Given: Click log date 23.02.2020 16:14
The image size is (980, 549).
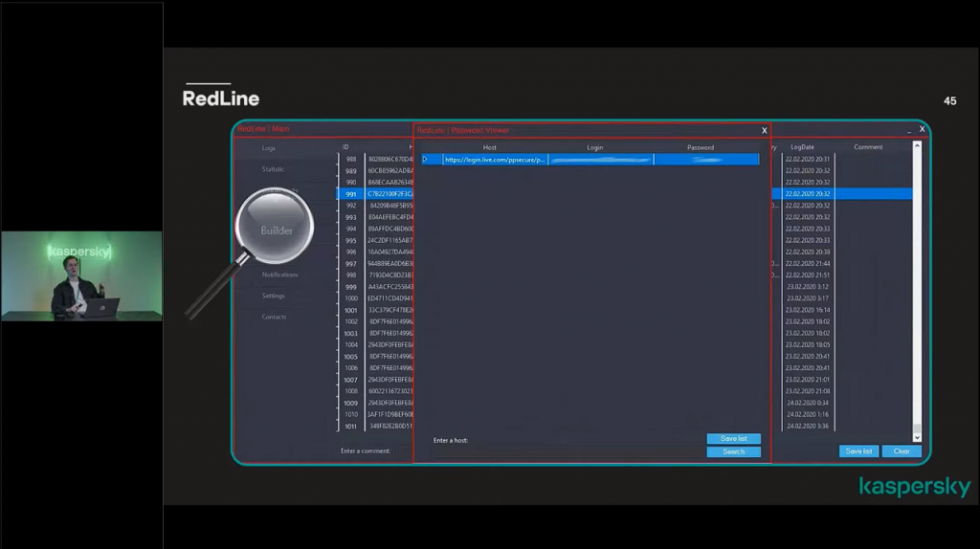Looking at the screenshot, I should click(x=808, y=311).
